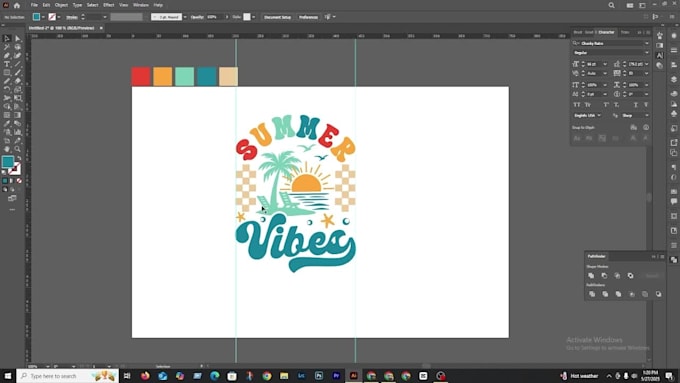Open the Edit menu
This screenshot has height=383, width=680.
[46, 5]
